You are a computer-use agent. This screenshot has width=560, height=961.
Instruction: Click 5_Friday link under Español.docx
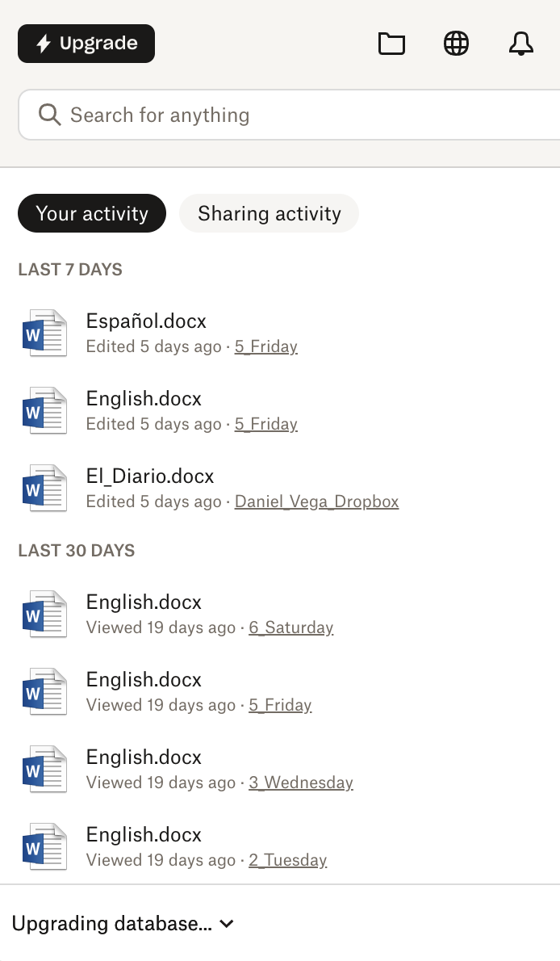pyautogui.click(x=265, y=346)
